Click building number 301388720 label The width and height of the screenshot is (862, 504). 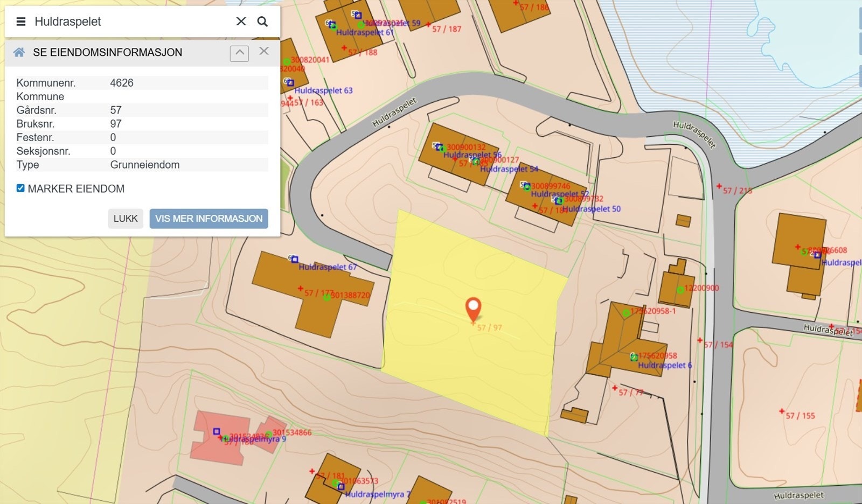tap(351, 295)
